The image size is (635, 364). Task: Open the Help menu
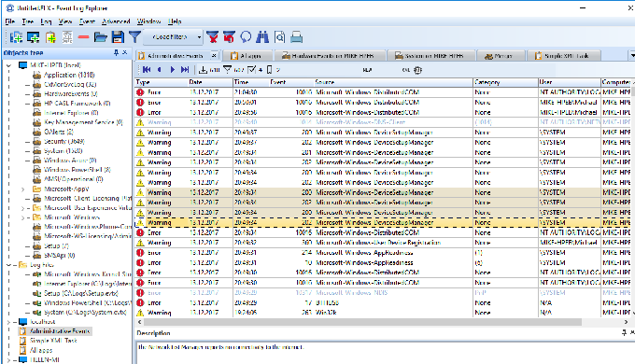click(175, 21)
